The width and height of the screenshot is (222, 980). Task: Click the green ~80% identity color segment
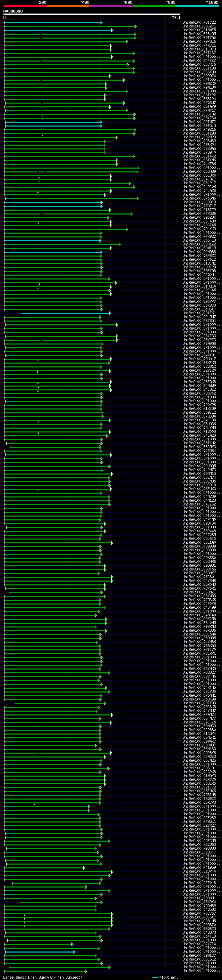pyautogui.click(x=154, y=6)
